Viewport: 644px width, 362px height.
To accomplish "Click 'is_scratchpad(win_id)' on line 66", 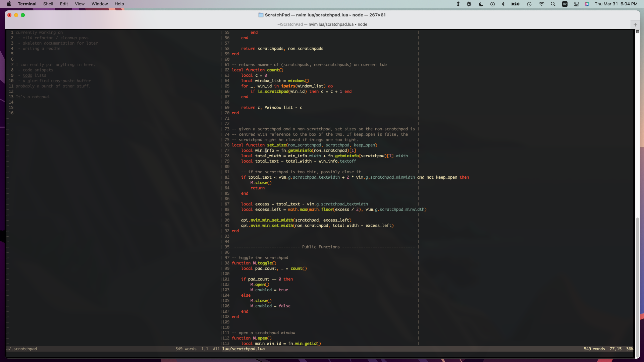I will coord(282,92).
